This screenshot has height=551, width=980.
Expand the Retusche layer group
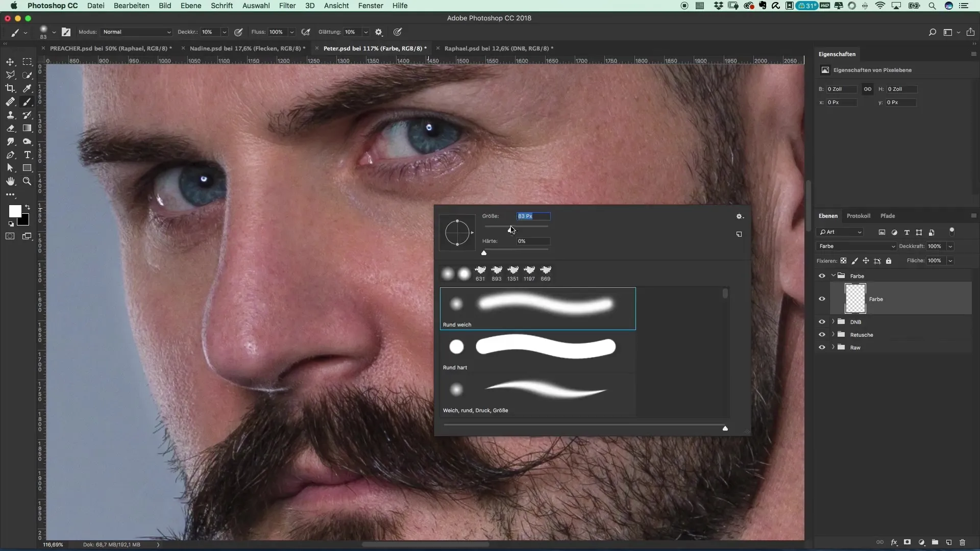(833, 335)
